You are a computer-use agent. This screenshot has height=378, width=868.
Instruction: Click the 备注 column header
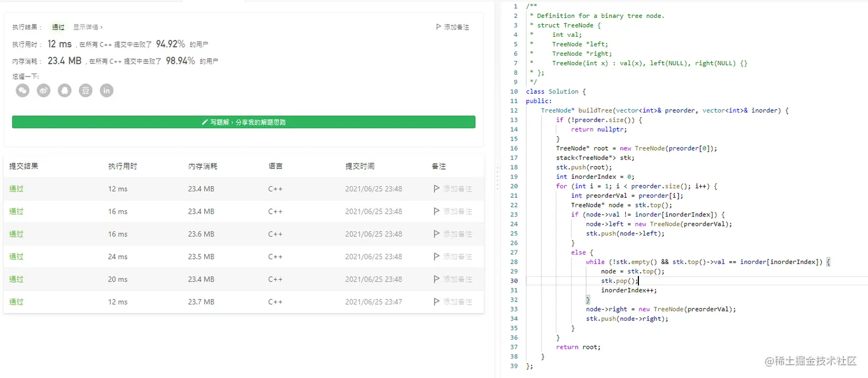(439, 166)
